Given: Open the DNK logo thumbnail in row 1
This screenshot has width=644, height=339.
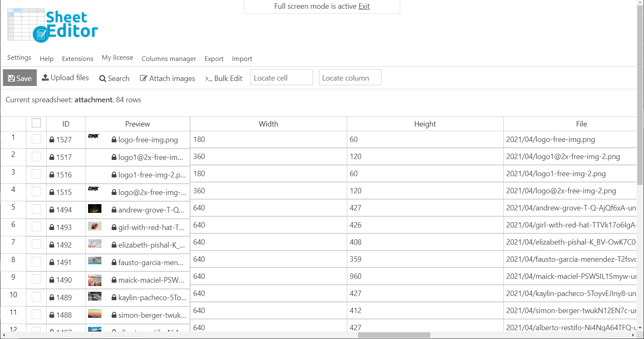Looking at the screenshot, I should (x=93, y=136).
